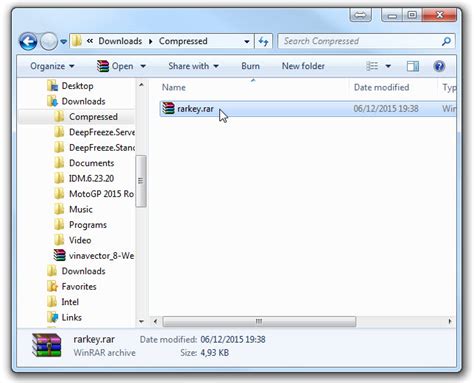Open the Programs folder in the tree
The height and width of the screenshot is (383, 474).
pos(88,225)
